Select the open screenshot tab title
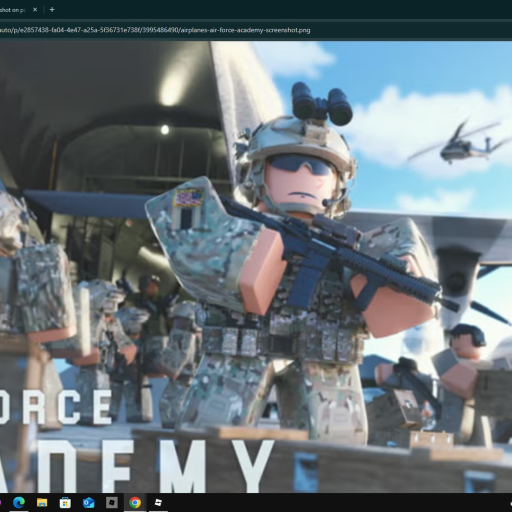The image size is (512, 512). point(13,10)
